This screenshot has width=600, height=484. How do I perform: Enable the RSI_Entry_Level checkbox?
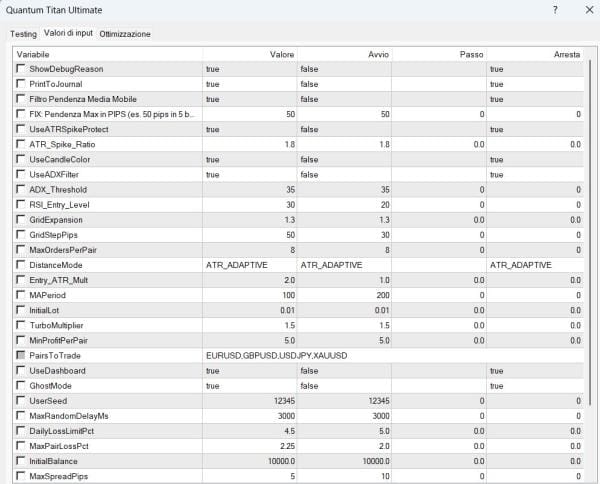[x=21, y=204]
